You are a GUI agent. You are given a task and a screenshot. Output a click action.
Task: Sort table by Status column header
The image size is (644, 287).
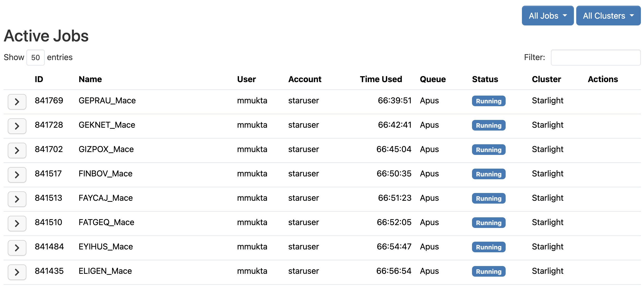point(485,79)
